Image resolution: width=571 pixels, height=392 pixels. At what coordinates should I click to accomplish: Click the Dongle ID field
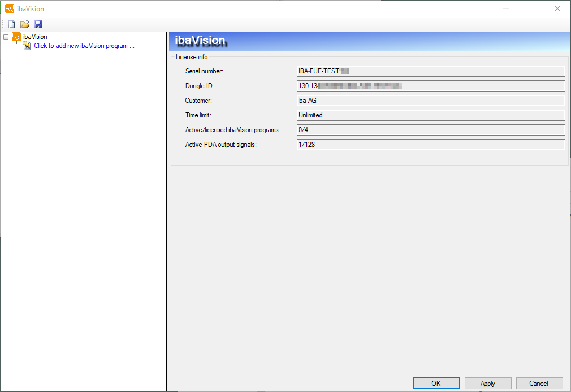tap(431, 86)
